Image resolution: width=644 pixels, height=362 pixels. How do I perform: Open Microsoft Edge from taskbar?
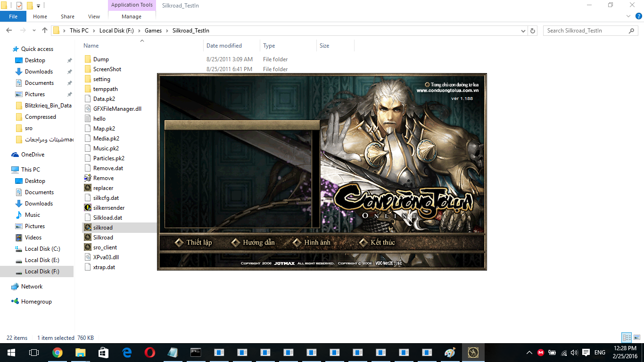[x=126, y=353]
